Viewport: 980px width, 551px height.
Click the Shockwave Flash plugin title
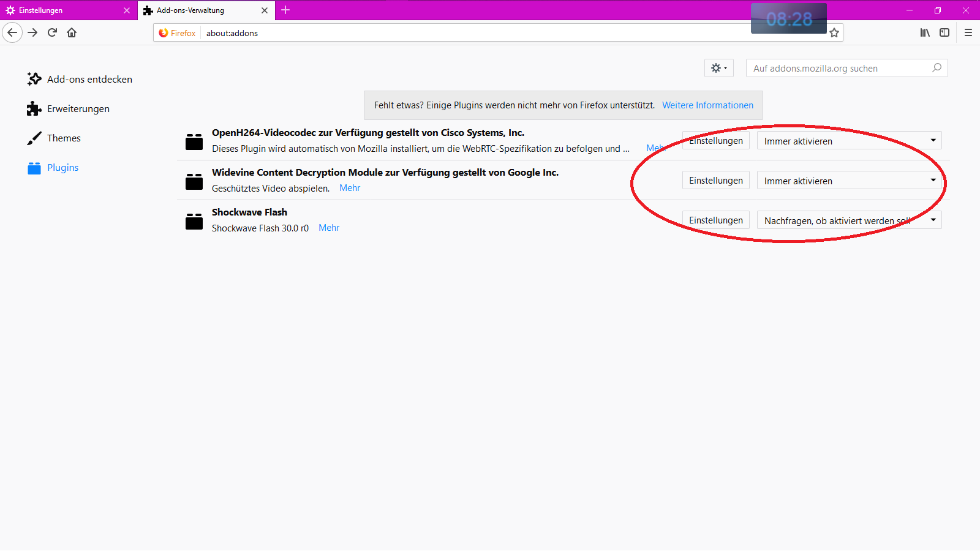click(x=249, y=212)
